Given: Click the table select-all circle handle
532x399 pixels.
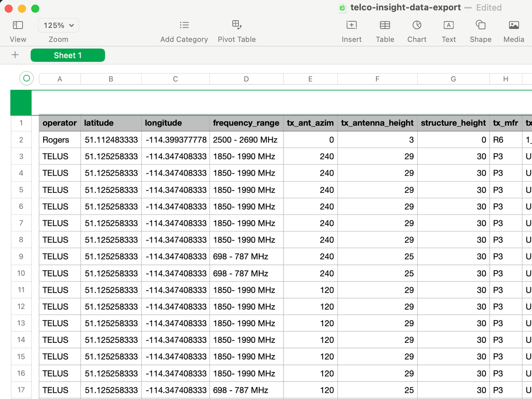Looking at the screenshot, I should pos(27,78).
